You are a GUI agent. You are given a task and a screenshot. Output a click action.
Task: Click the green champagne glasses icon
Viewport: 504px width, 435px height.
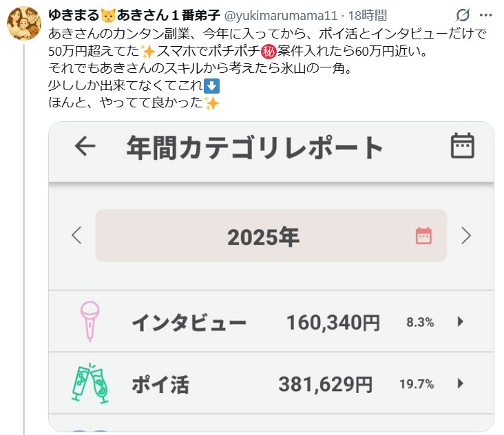click(90, 383)
